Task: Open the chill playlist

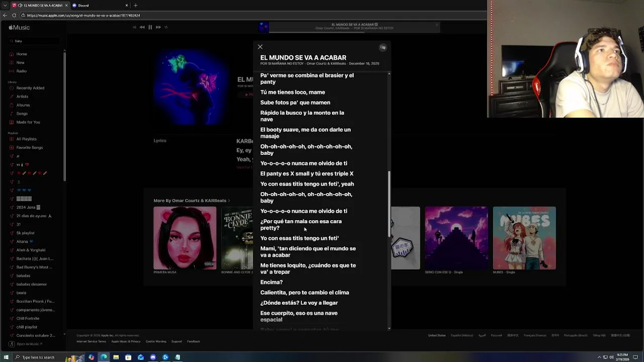Action: pos(27,327)
